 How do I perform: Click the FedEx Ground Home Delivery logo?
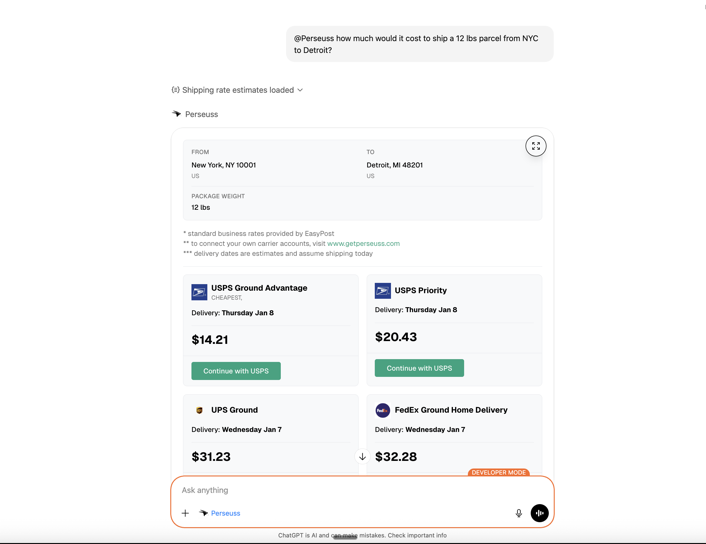[x=383, y=410]
